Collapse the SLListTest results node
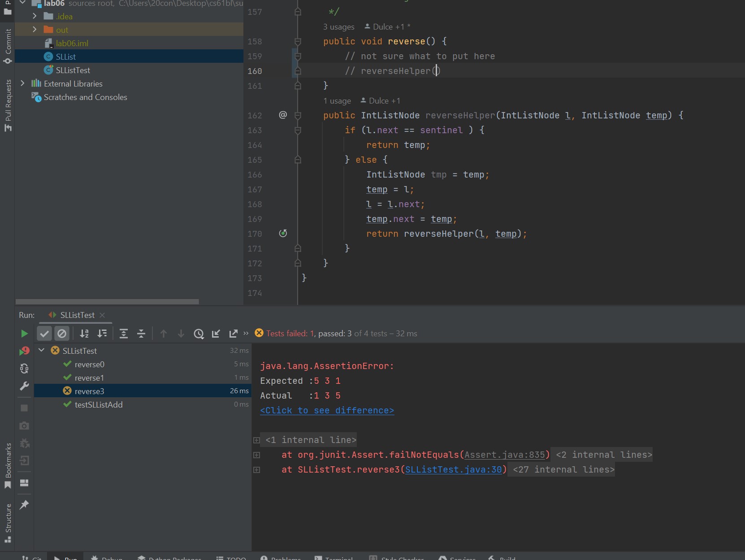This screenshot has height=560, width=745. pyautogui.click(x=42, y=350)
